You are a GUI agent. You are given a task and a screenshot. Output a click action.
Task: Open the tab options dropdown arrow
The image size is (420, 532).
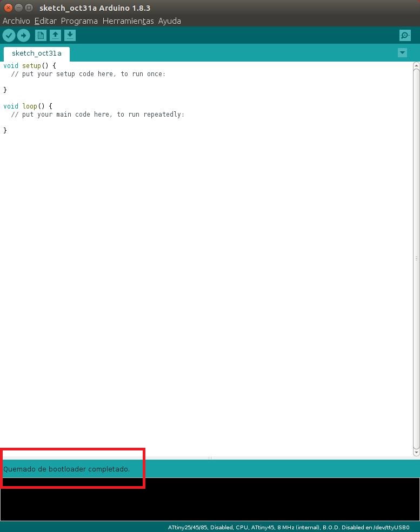pyautogui.click(x=402, y=52)
